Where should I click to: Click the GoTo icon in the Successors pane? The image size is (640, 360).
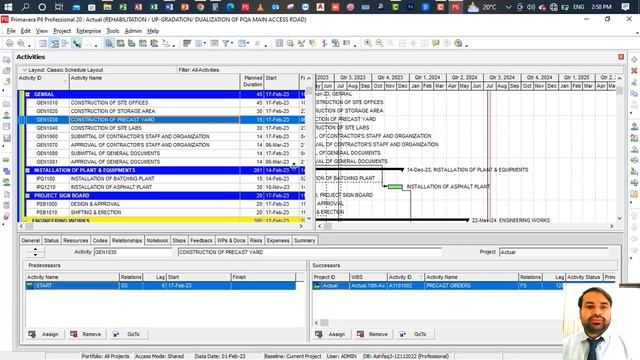point(403,334)
